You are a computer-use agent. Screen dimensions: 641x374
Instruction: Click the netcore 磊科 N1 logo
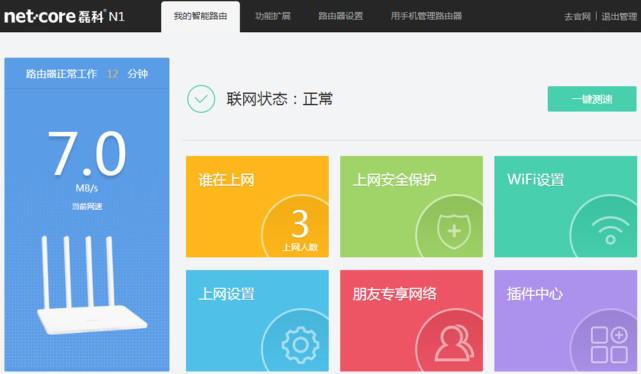64,16
